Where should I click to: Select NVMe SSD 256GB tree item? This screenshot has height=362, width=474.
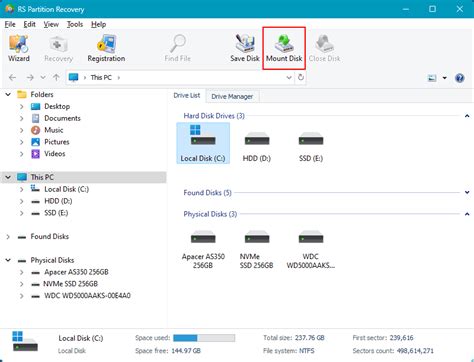(70, 284)
